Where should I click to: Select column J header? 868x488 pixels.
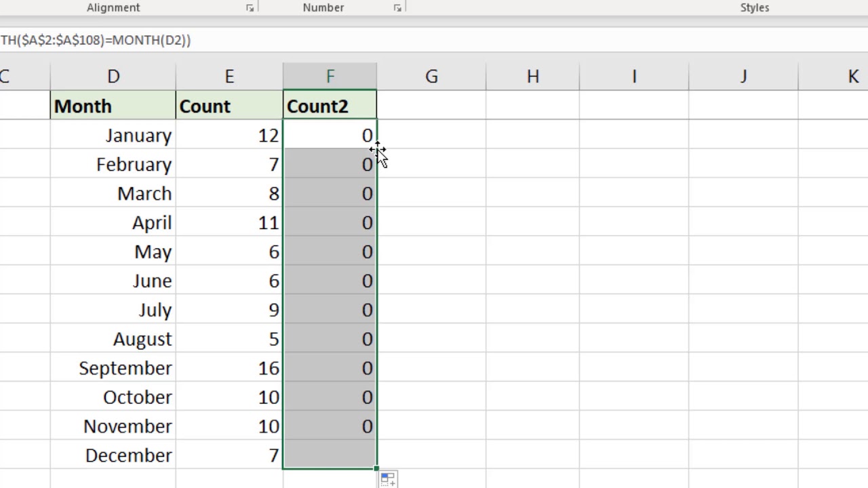click(743, 77)
